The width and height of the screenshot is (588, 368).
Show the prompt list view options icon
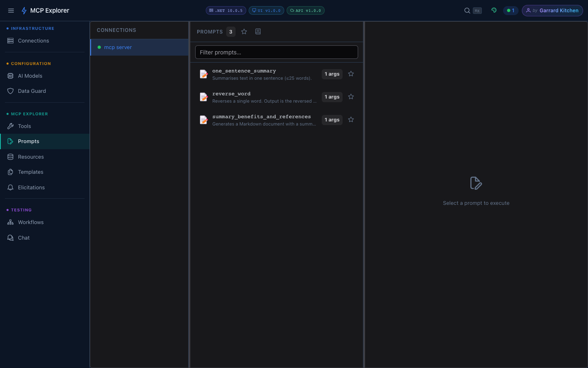(258, 31)
